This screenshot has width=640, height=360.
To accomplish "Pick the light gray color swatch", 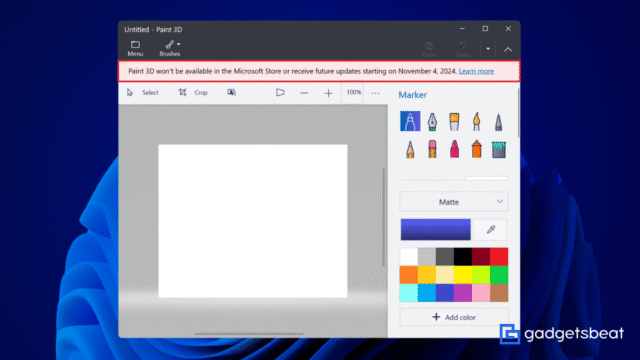I will (427, 257).
